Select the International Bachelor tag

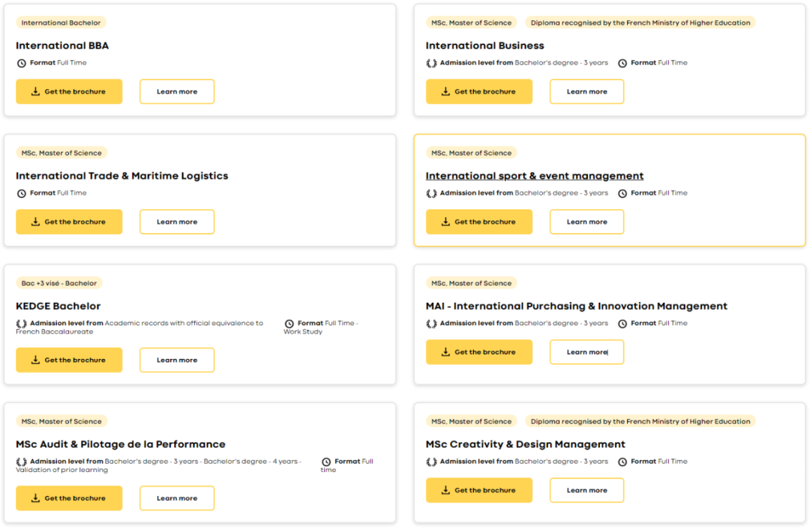tap(61, 22)
